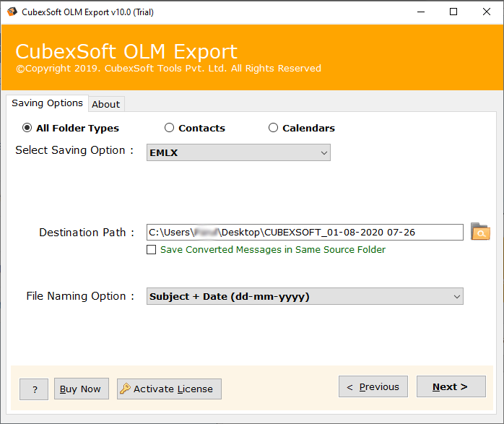Viewport: 504px width, 424px height.
Task: Click the CubexSoft app icon in title bar
Action: tap(12, 12)
